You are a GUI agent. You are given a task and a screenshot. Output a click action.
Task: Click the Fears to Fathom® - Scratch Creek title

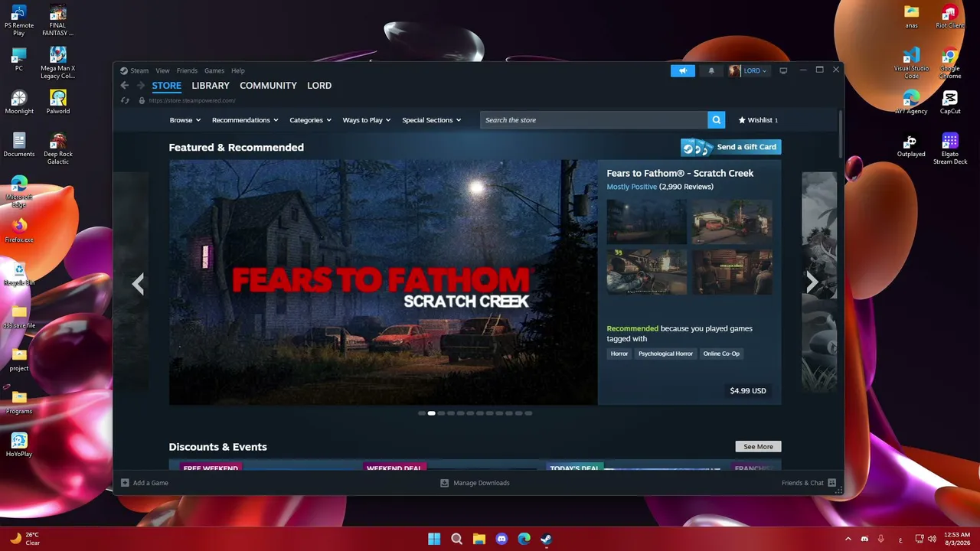point(680,173)
